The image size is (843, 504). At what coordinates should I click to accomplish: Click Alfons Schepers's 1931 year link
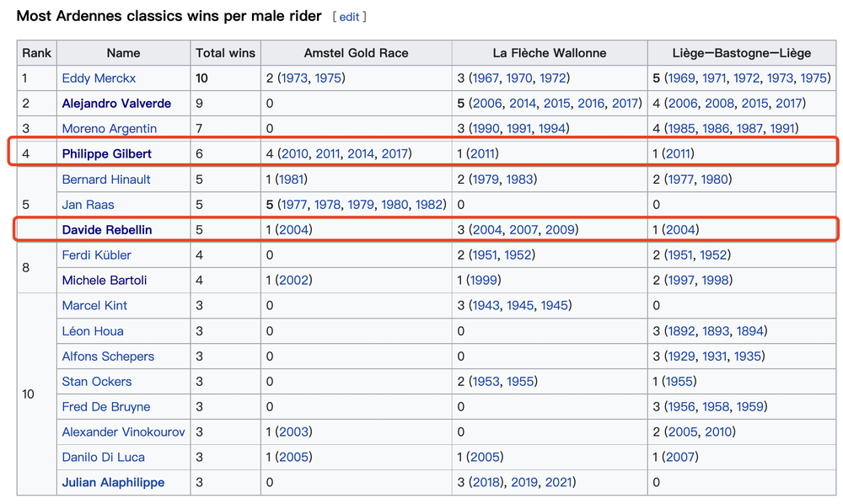pyautogui.click(x=715, y=357)
